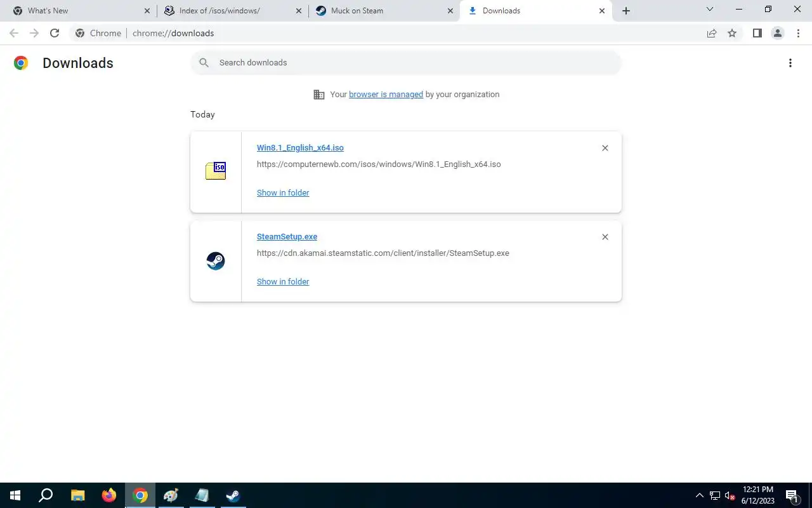Bookmark this tab with the star icon
Image resolution: width=812 pixels, height=508 pixels.
click(x=732, y=33)
